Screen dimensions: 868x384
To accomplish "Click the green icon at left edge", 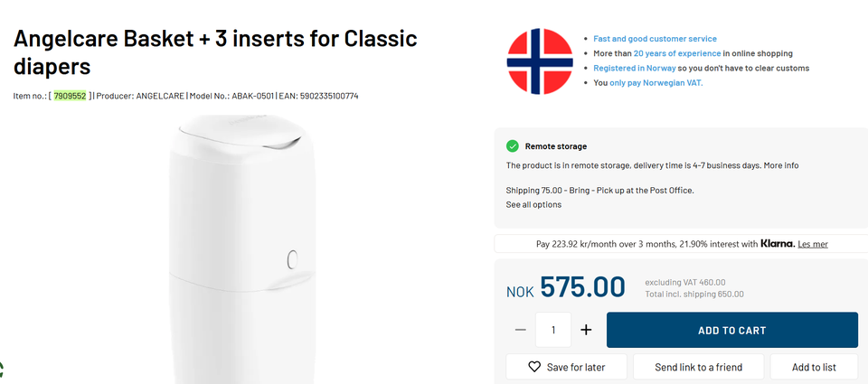I will click(2, 369).
